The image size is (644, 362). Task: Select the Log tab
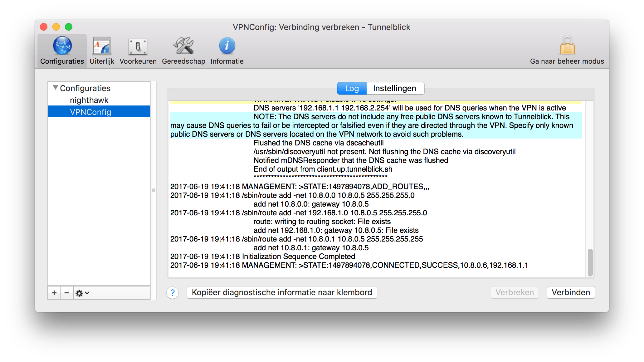[351, 88]
